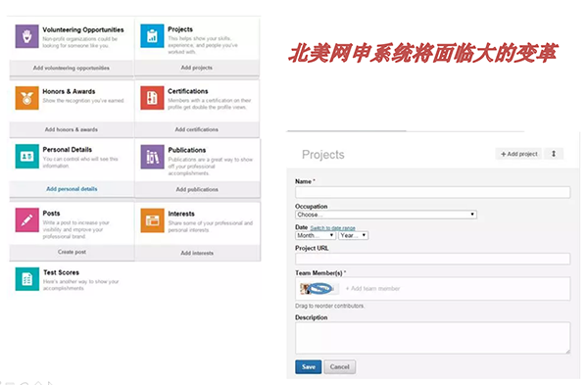Image resolution: width=588 pixels, height=385 pixels.
Task: Click Add certifications button
Action: [x=197, y=129]
